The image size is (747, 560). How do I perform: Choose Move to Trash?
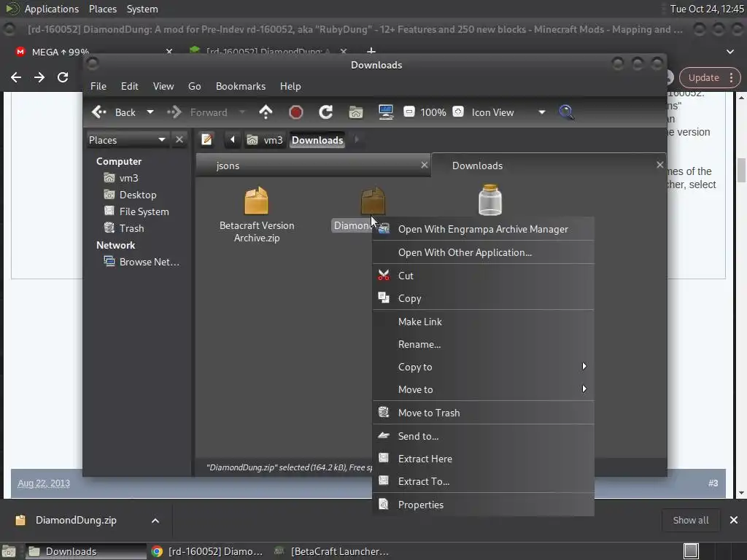pyautogui.click(x=483, y=413)
